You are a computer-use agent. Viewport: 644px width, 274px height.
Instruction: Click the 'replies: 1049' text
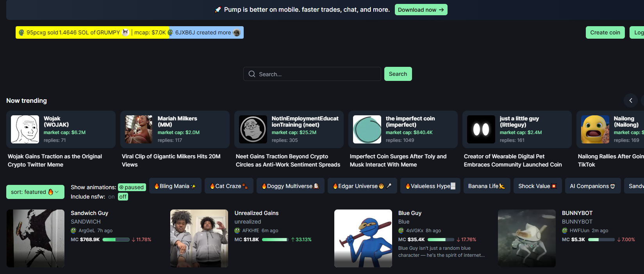tap(400, 140)
